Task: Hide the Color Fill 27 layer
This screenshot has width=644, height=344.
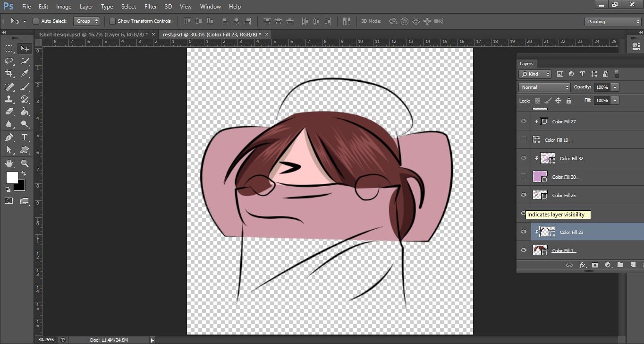Action: point(523,121)
